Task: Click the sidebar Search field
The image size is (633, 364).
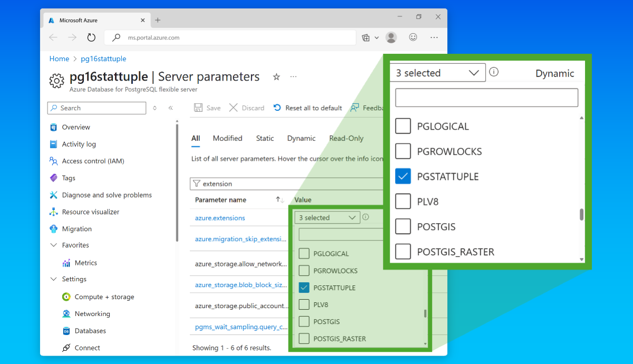Action: 97,108
